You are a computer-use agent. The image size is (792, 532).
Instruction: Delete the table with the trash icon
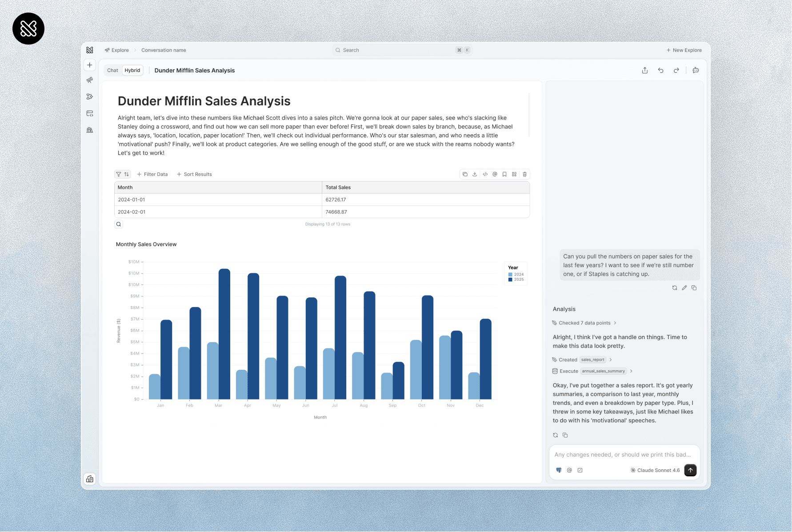coord(524,174)
